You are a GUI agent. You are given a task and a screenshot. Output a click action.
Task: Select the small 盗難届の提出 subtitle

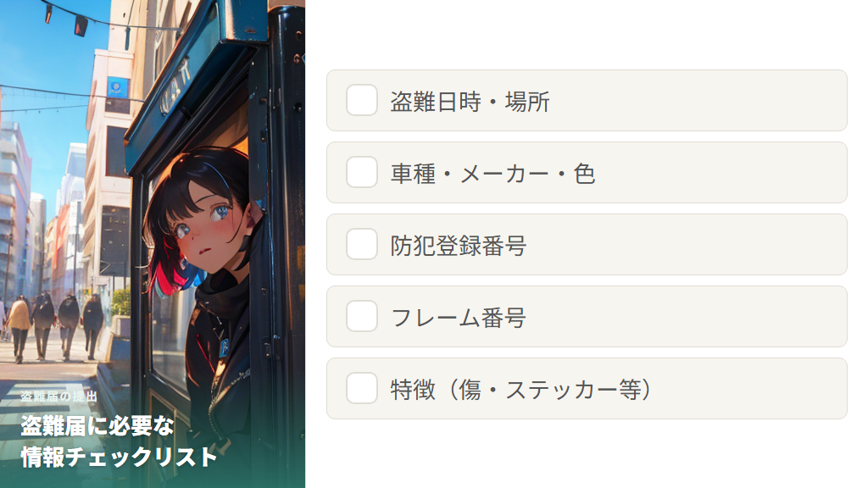click(x=58, y=396)
